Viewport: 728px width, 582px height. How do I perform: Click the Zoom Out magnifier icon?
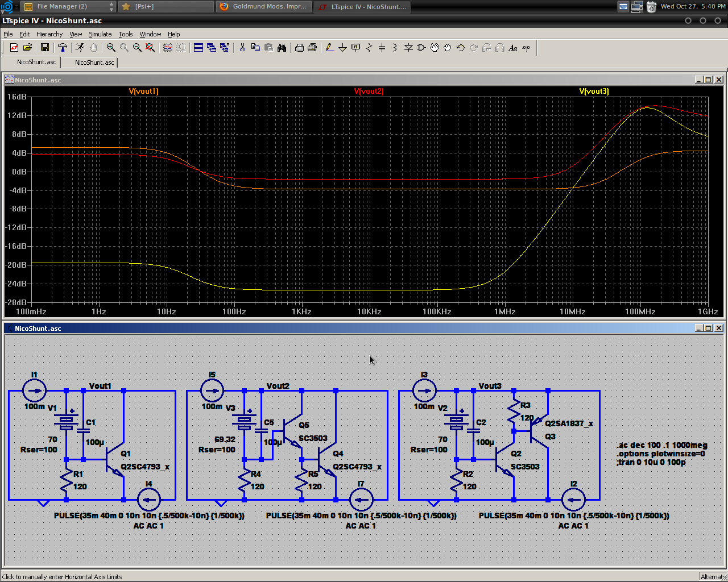tap(137, 48)
